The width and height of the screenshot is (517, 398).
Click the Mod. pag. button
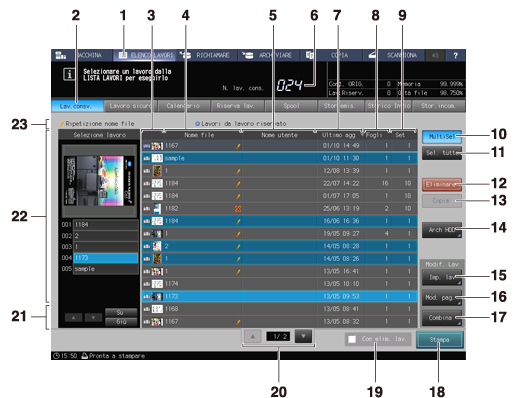[x=442, y=298]
